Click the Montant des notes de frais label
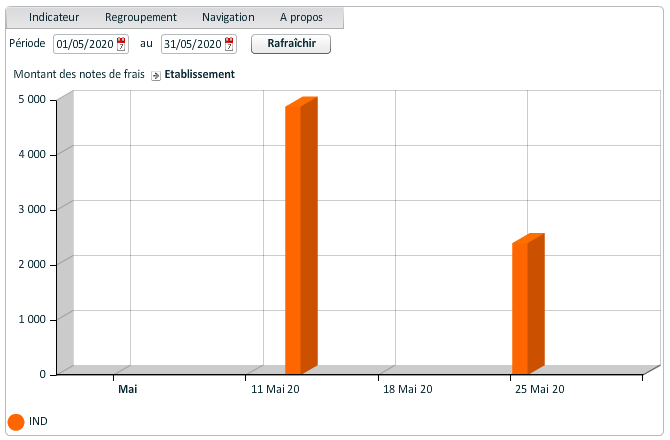Viewport: 670px width, 440px height. point(79,74)
